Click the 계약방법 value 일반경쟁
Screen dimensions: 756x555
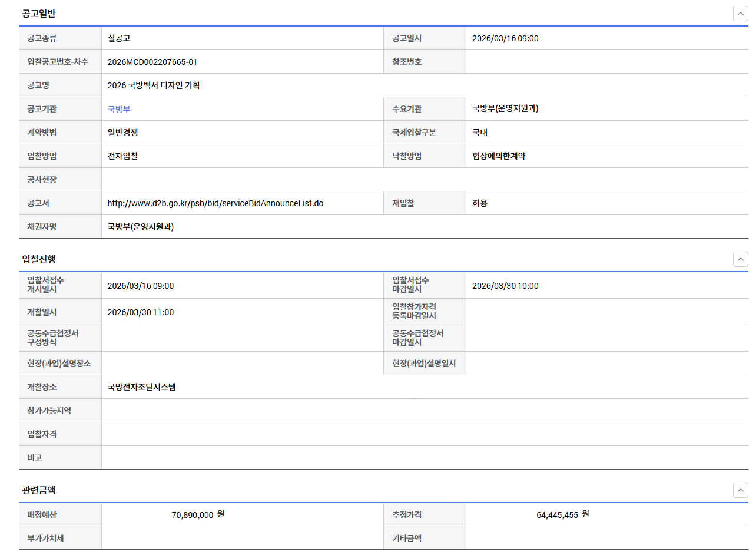[x=122, y=133]
